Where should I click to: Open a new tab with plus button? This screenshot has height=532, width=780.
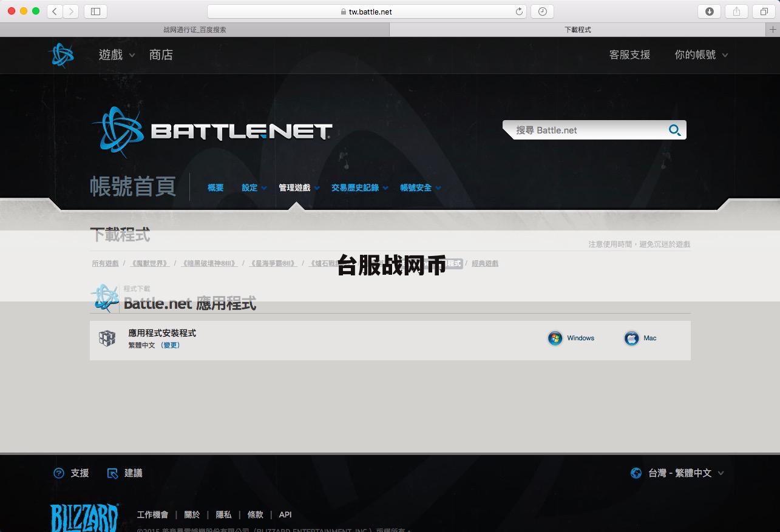773,30
